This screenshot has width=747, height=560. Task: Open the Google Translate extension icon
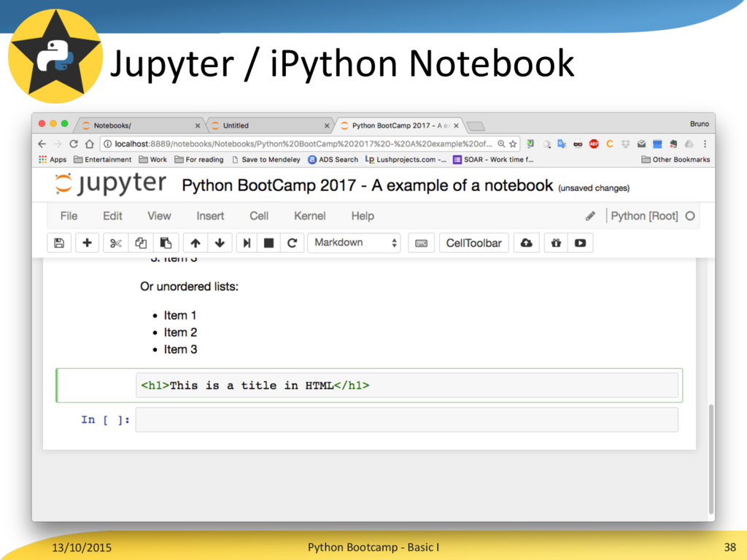coord(562,144)
